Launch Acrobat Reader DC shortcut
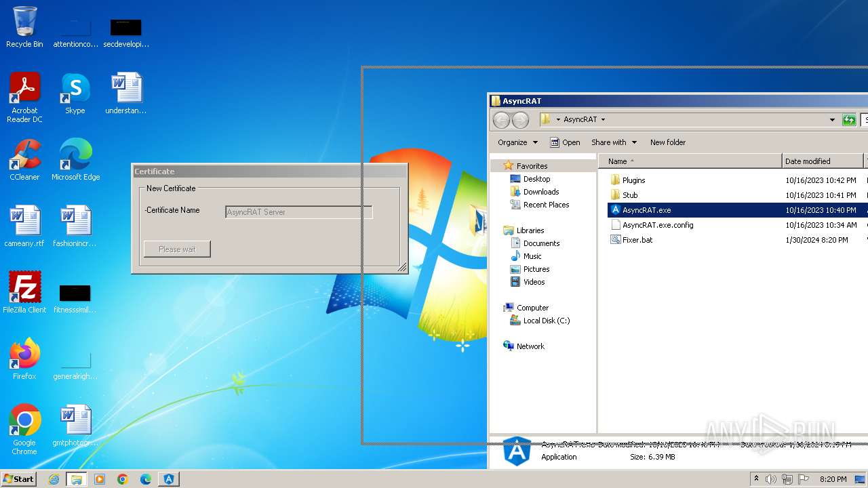The width and height of the screenshot is (868, 488). 24,98
